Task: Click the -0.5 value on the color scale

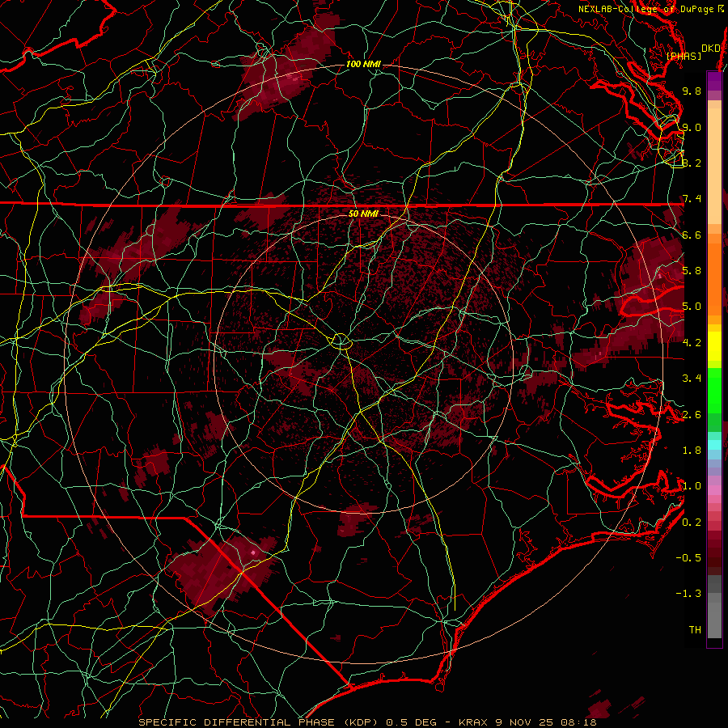Action: click(688, 558)
